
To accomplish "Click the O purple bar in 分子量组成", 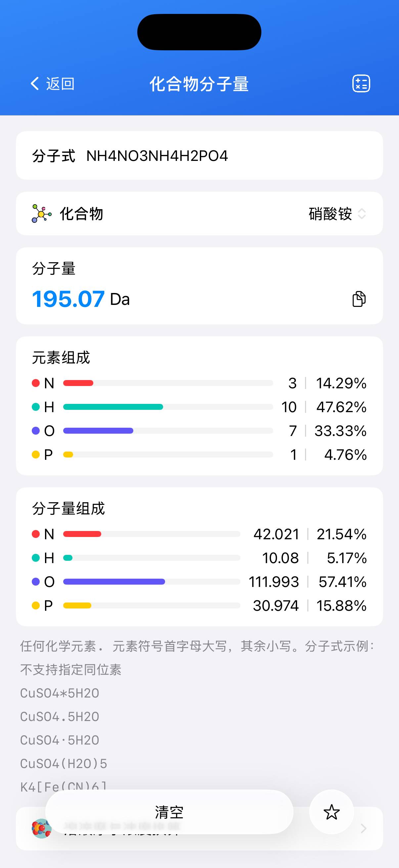I will (114, 582).
